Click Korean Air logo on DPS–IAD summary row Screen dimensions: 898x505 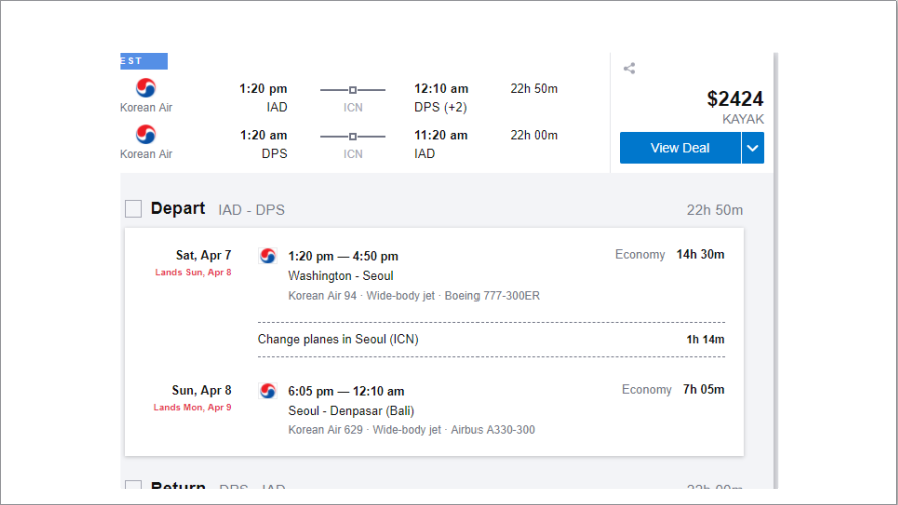tap(146, 134)
